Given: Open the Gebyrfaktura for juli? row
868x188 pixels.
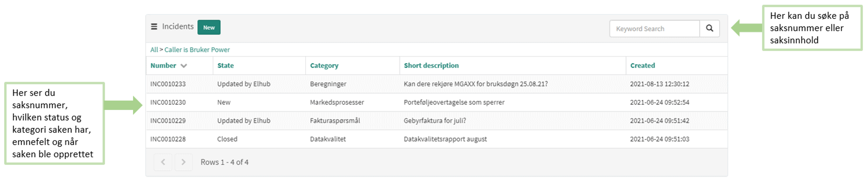Looking at the screenshot, I should [437, 121].
